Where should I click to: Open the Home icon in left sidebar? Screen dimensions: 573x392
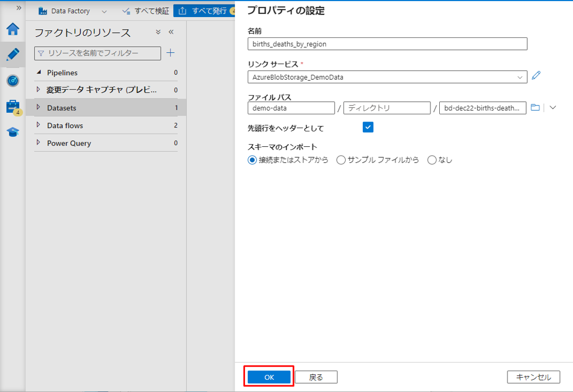coord(12,29)
